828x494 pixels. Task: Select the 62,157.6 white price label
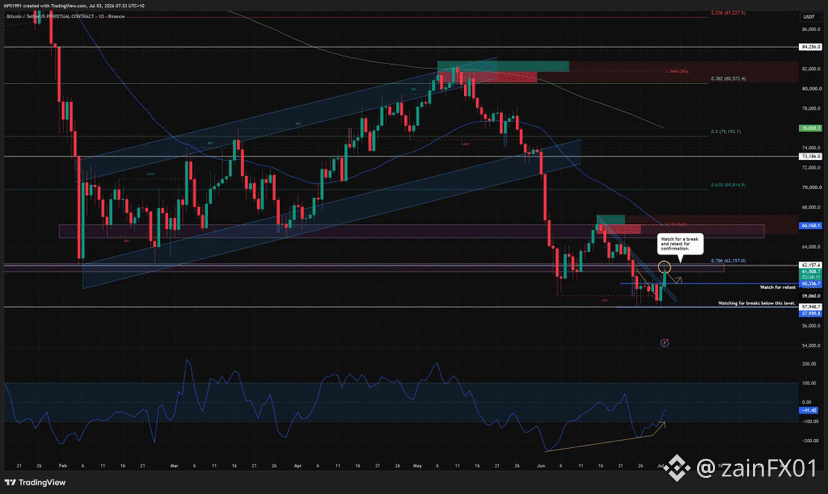pyautogui.click(x=811, y=265)
